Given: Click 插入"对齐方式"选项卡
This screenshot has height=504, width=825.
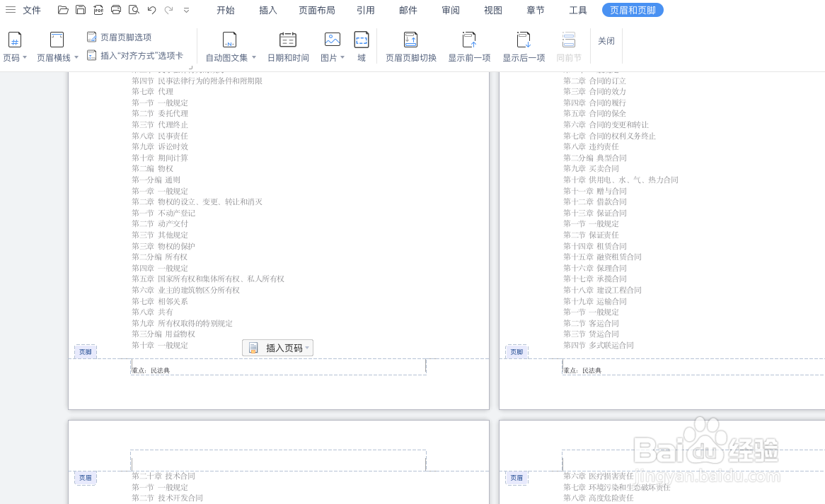Looking at the screenshot, I should tap(135, 55).
